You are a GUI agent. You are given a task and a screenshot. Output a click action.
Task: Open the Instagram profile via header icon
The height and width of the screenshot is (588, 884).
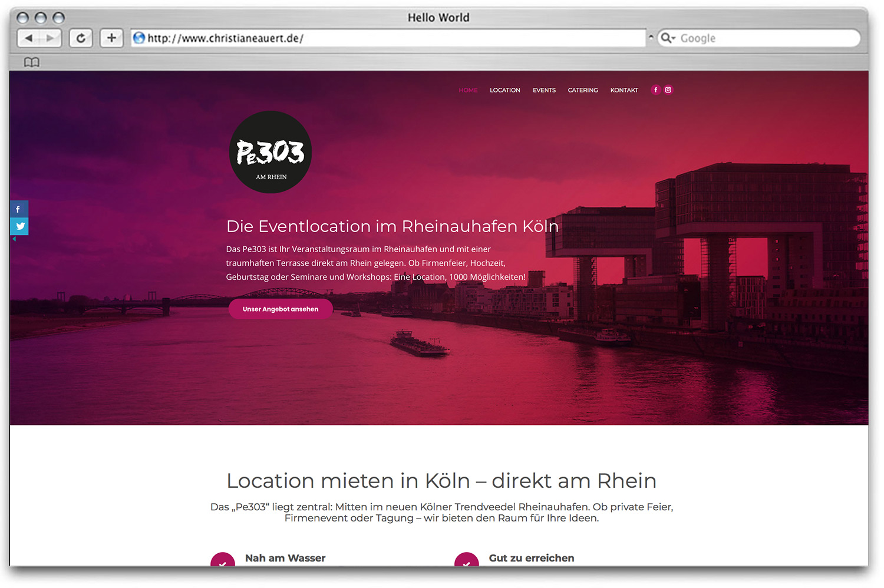668,90
